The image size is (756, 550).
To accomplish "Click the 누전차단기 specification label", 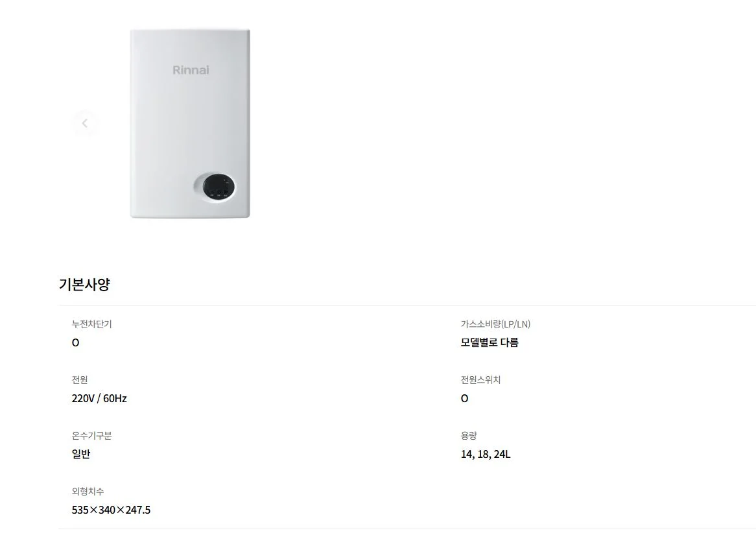I will pos(91,324).
